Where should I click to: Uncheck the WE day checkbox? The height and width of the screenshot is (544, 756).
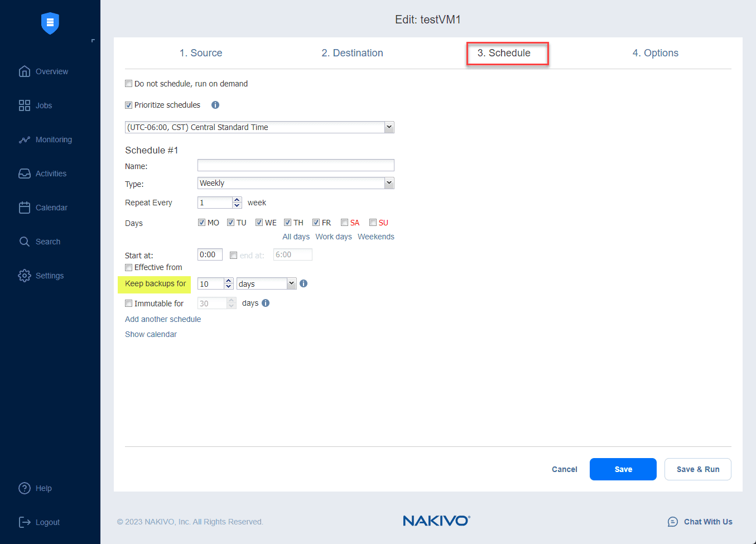point(259,223)
